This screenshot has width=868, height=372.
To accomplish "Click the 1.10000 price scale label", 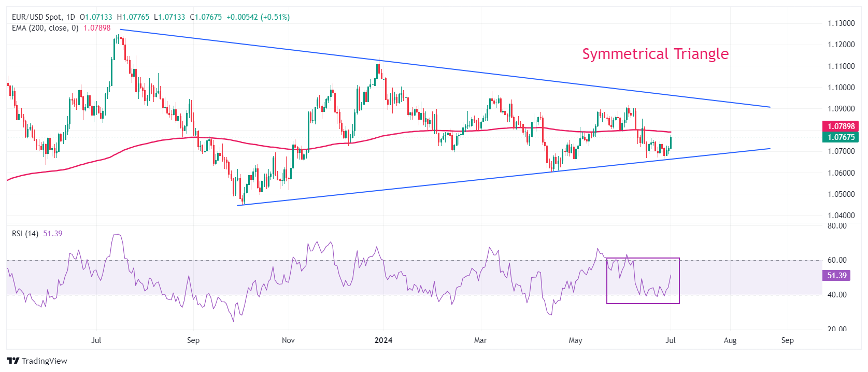I will tap(841, 88).
